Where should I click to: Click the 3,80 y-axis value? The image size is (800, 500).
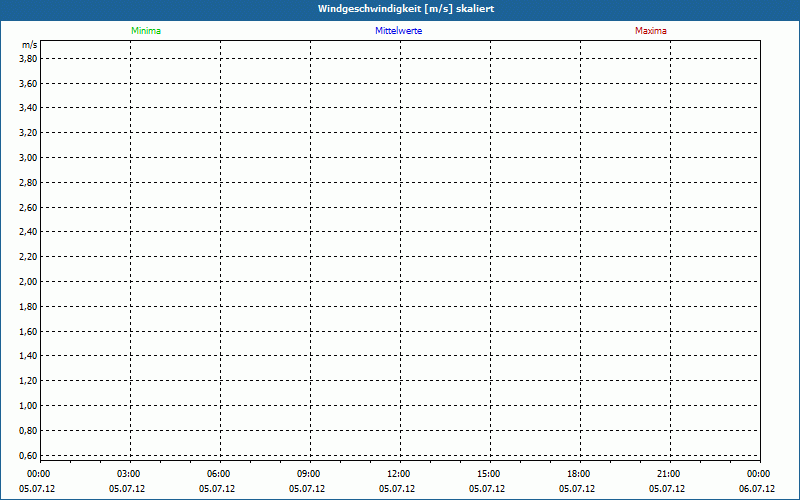pyautogui.click(x=28, y=59)
